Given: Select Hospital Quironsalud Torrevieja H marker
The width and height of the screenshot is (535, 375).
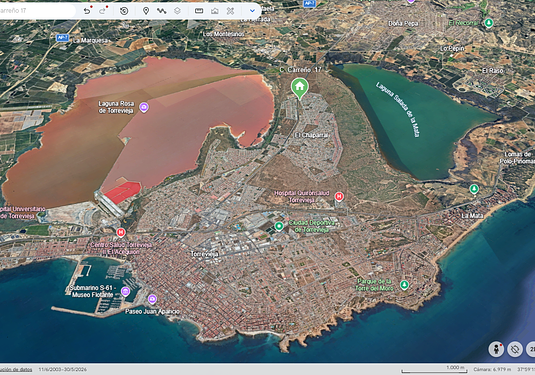Looking at the screenshot, I should 339,197.
